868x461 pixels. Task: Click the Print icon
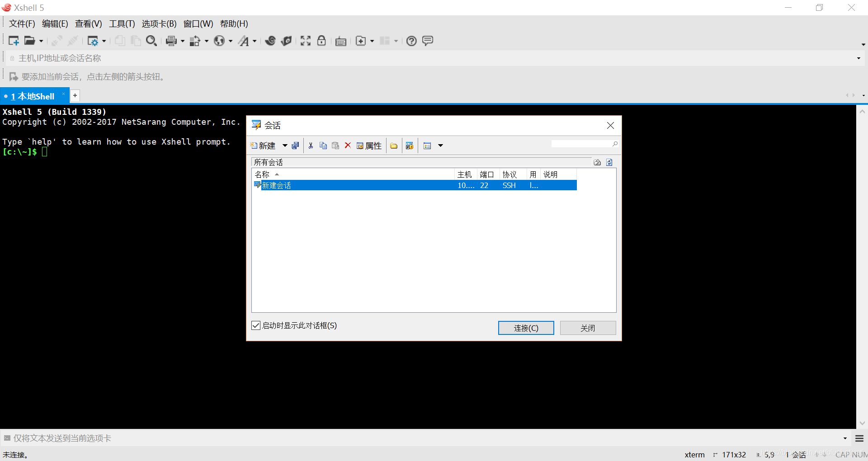click(x=171, y=41)
